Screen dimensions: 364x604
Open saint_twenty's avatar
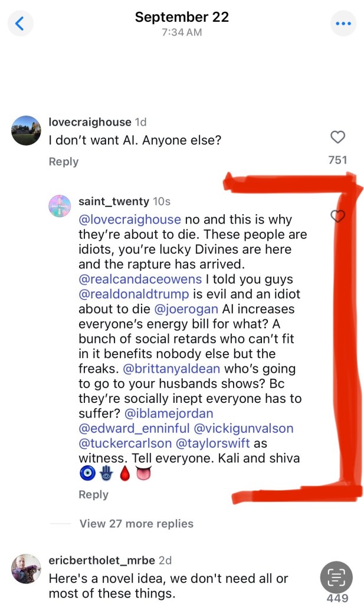[59, 206]
